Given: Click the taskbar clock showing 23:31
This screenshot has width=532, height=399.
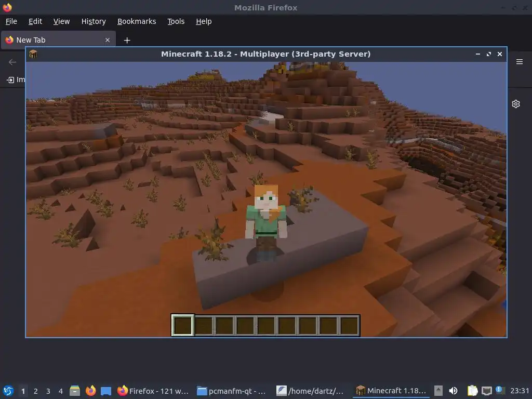Looking at the screenshot, I should pyautogui.click(x=520, y=391).
